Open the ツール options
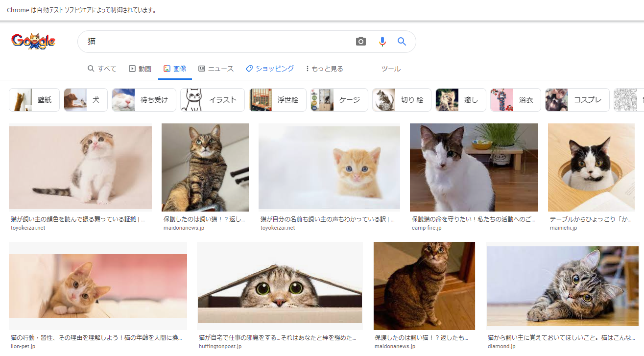This screenshot has height=356, width=644. point(391,69)
